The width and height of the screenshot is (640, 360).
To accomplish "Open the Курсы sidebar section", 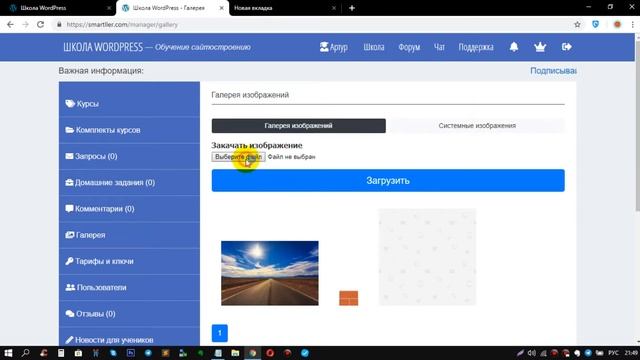I will coord(129,104).
